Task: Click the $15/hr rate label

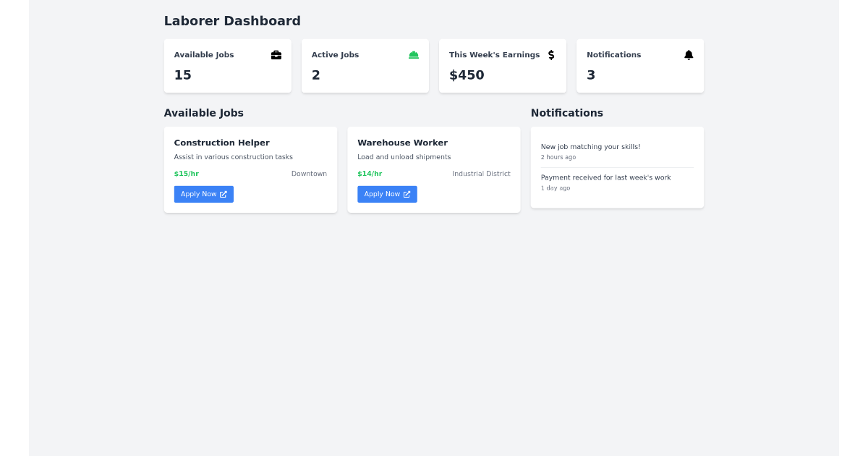Action: click(x=186, y=174)
